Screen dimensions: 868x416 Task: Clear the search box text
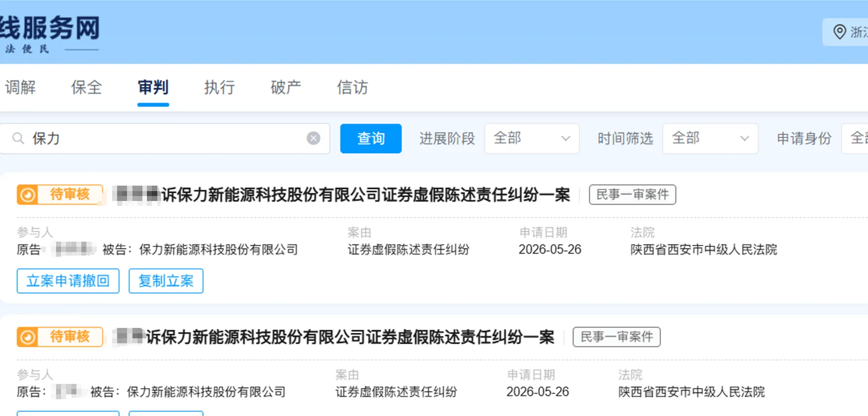tap(313, 138)
